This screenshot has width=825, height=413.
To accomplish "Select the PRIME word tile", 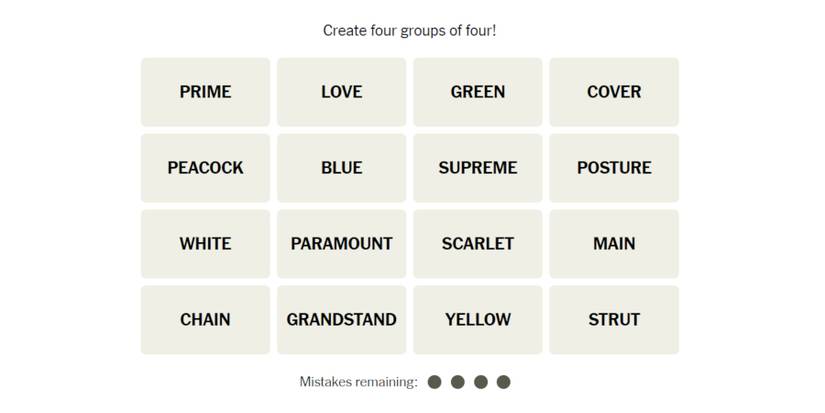I will point(205,92).
